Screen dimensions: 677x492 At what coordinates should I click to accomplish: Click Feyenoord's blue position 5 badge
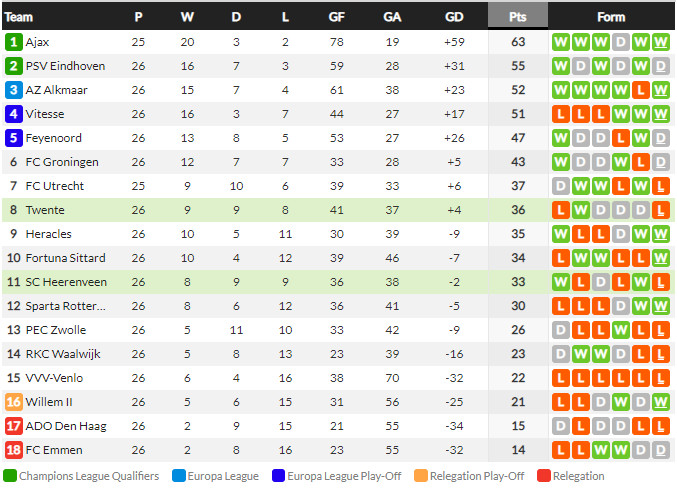point(13,138)
